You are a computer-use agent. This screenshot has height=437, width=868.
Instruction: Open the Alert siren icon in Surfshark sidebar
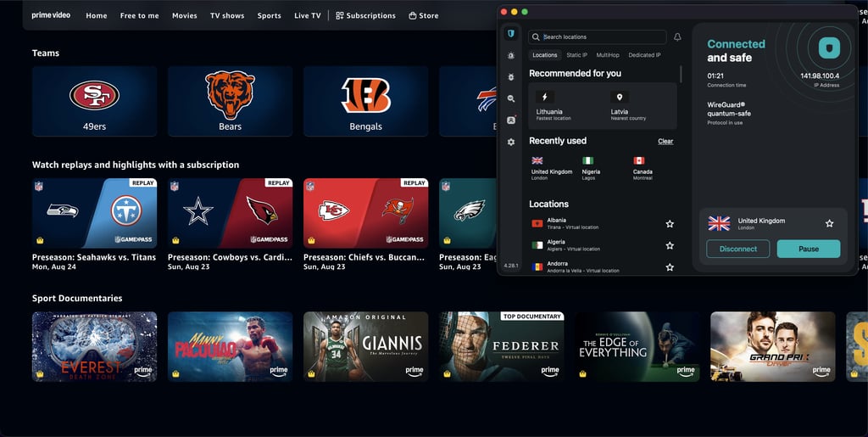coord(511,55)
